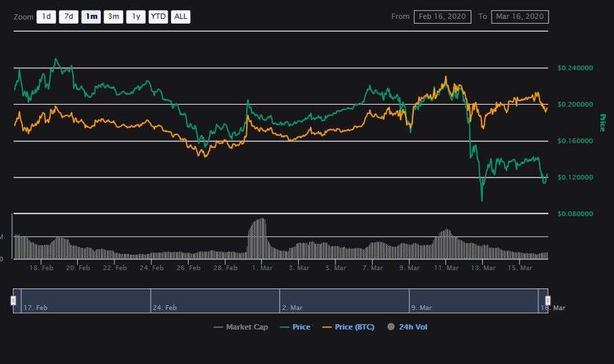614x364 pixels.
Task: Click the green Price line legend marker
Action: coord(285,328)
